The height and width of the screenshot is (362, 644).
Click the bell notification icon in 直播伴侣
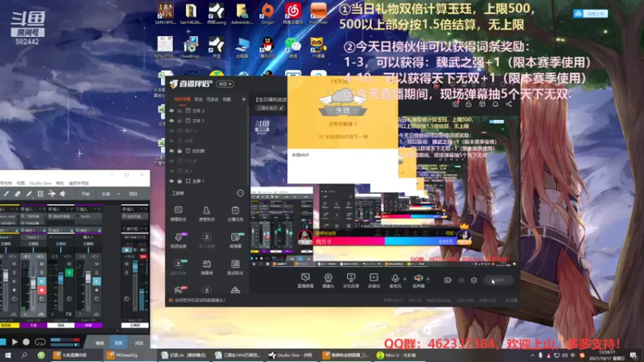tap(495, 105)
